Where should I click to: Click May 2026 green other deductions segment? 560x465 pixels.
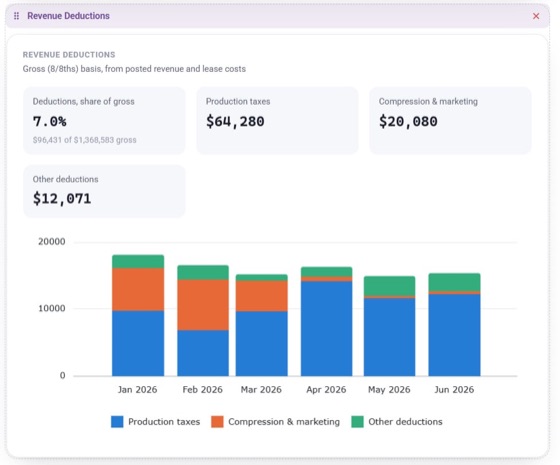(x=389, y=286)
